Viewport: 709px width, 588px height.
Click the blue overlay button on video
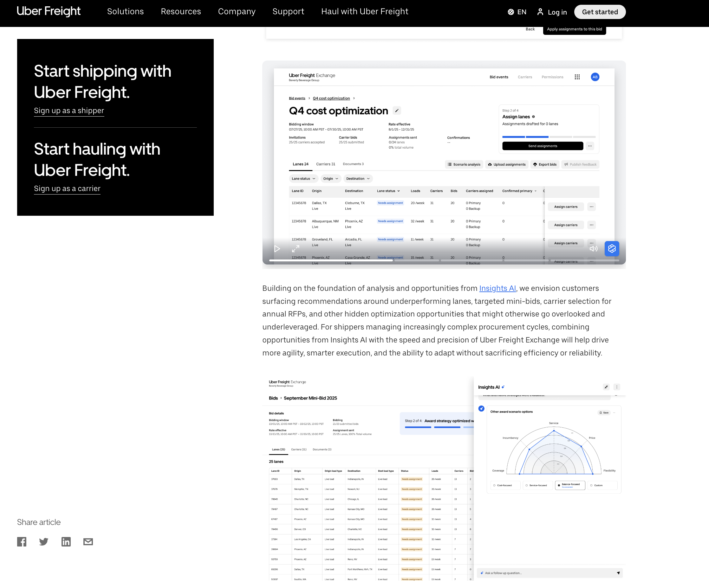click(611, 249)
